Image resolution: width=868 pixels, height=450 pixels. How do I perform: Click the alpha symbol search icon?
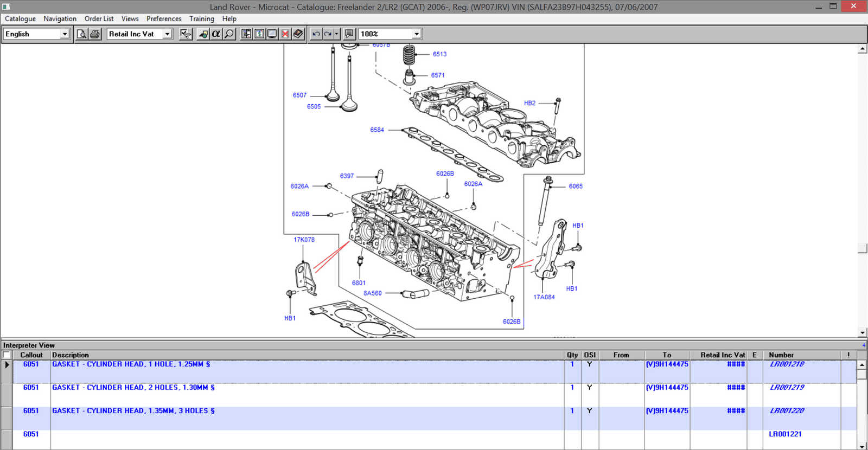click(x=216, y=34)
